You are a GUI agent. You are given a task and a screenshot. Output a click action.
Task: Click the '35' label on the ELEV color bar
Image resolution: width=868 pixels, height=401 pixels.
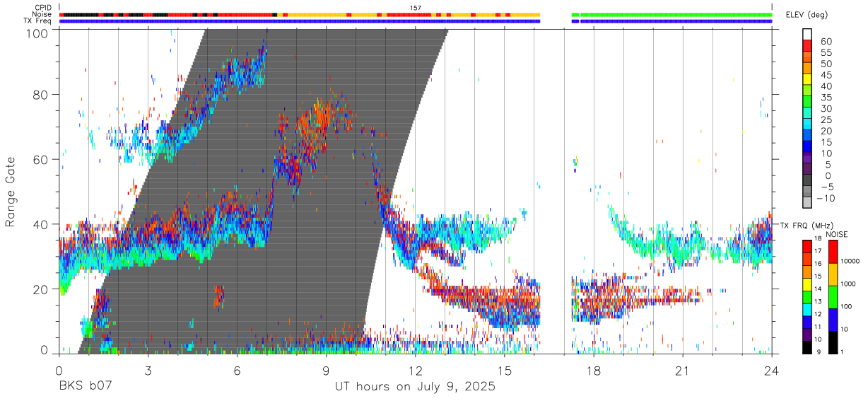pyautogui.click(x=826, y=98)
